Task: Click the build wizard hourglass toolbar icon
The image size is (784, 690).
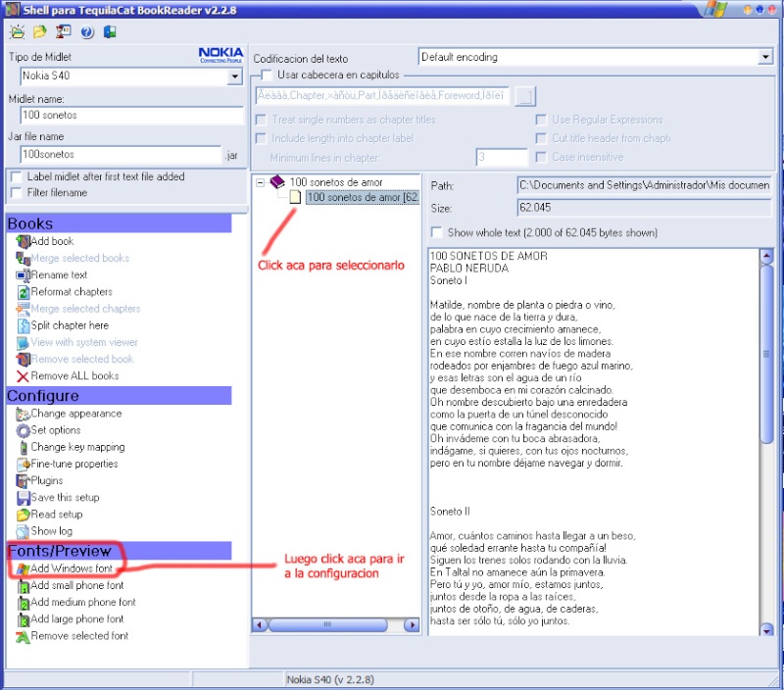Action: pyautogui.click(x=63, y=32)
